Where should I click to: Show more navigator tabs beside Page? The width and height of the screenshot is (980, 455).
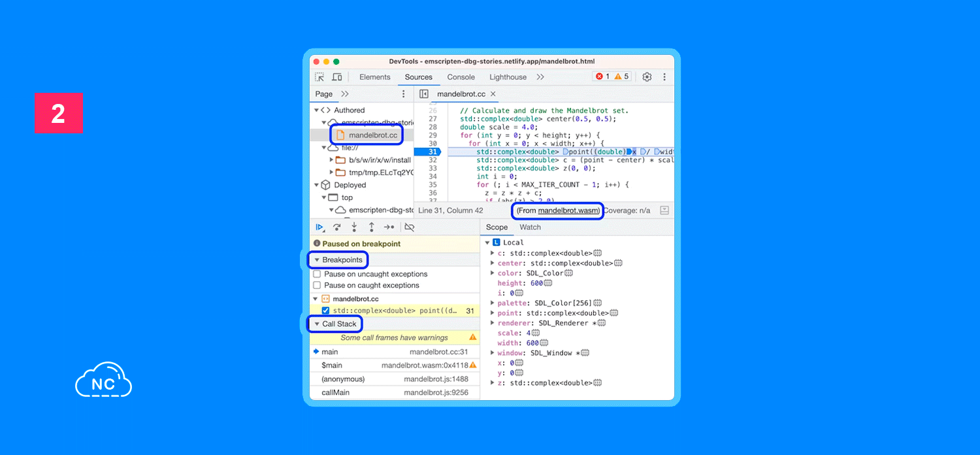coord(345,94)
